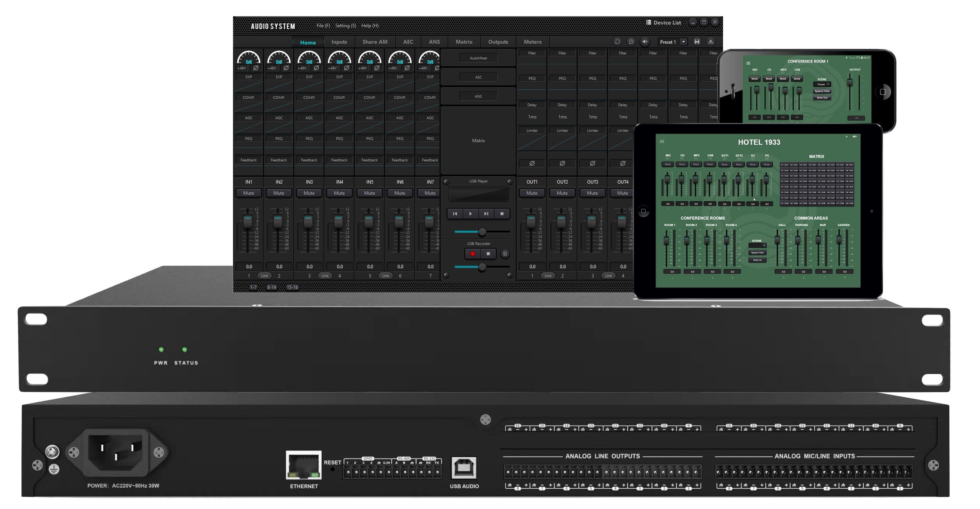Viewport: 980px width, 509px height.
Task: Click the speaker volume toolbar icon
Action: click(645, 42)
